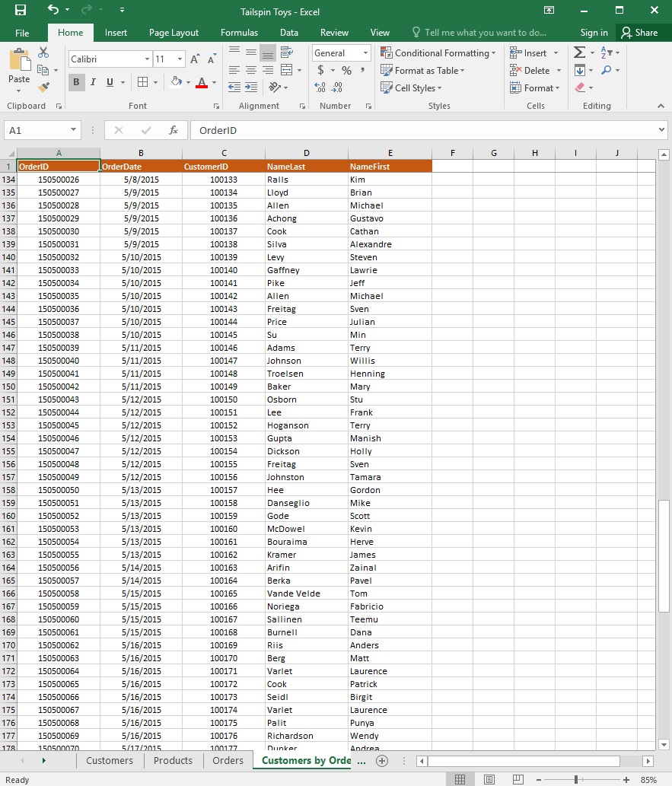Toggle Bold formatting

click(x=76, y=82)
